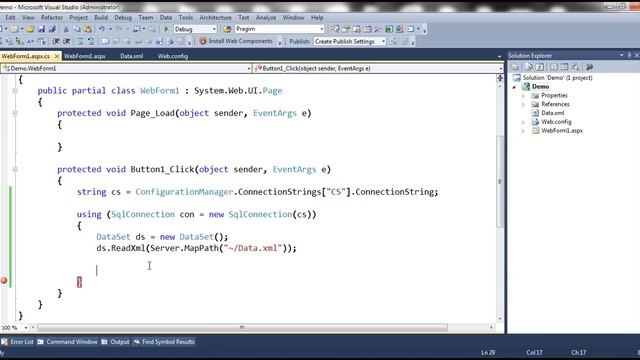
Task: Click View Code icon in Solution Explorer
Action: pyautogui.click(x=553, y=67)
